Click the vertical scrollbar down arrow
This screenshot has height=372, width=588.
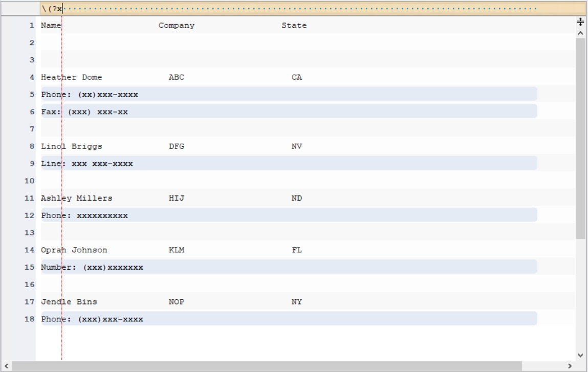580,355
